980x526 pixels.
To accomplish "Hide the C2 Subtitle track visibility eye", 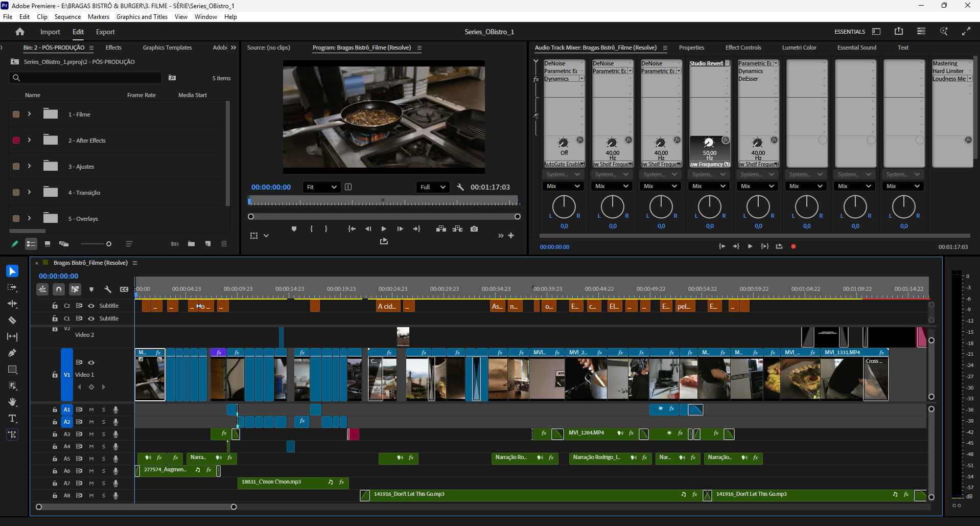I will [x=91, y=305].
